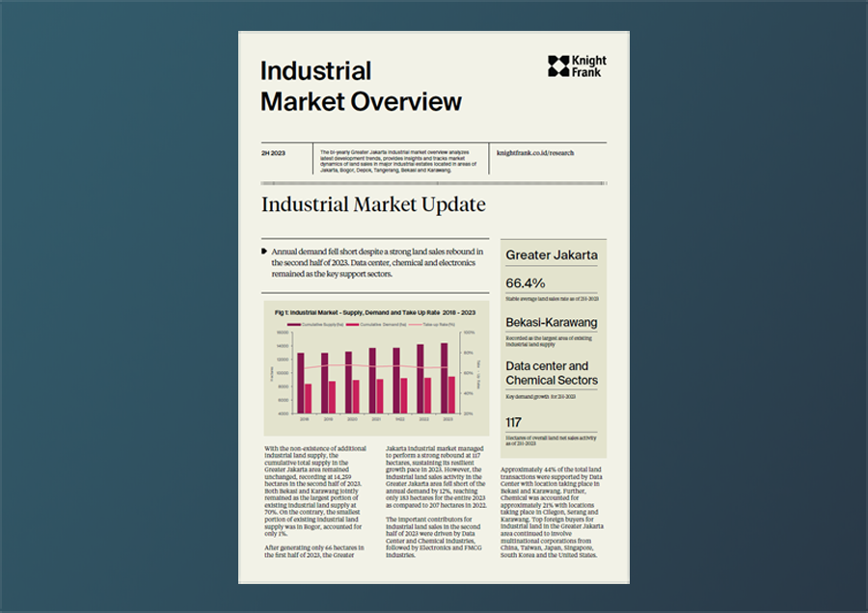
Task: Select the 'Industrial Market Overview' title
Action: [x=361, y=87]
